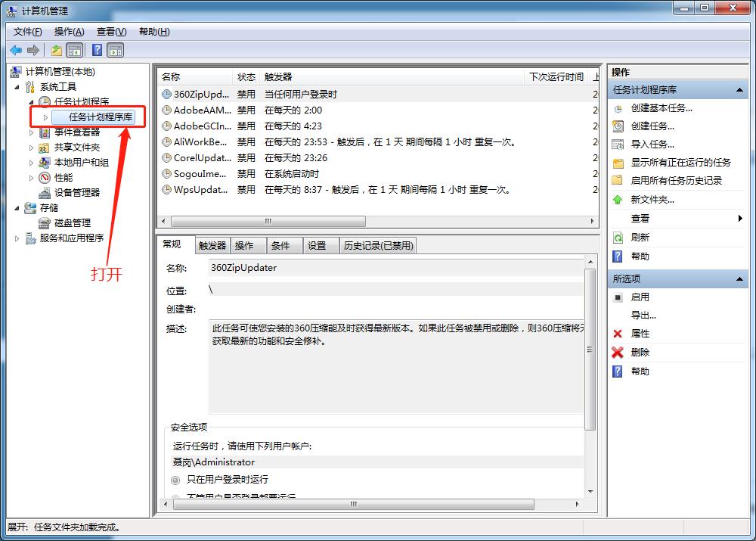Click the 导入任务 icon in actions pane
The width and height of the screenshot is (756, 541).
[618, 145]
